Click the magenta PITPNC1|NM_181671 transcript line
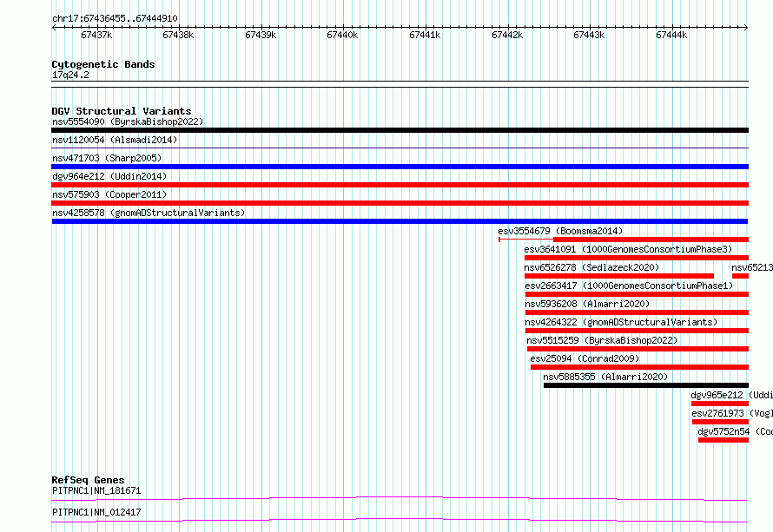The image size is (773, 532). tap(400, 498)
